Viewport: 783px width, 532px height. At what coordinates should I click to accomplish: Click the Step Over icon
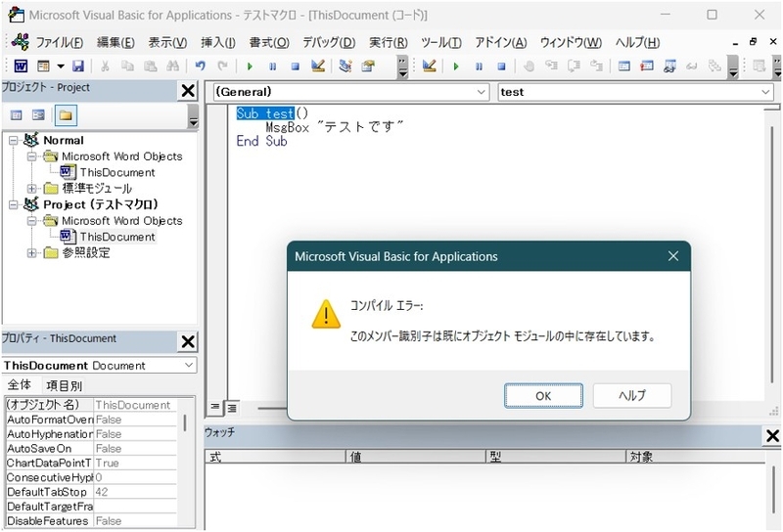pos(574,66)
